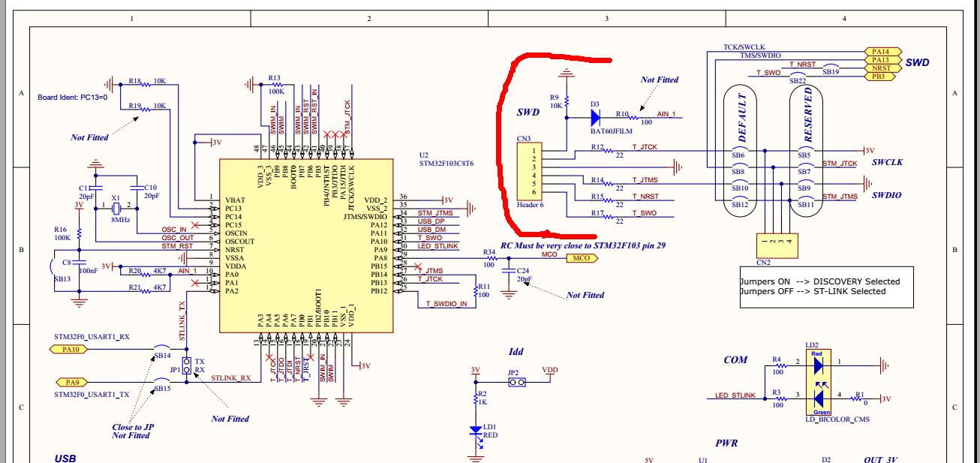Click the OSC_IN net label
Image resolution: width=980 pixels, height=463 pixels.
pyautogui.click(x=173, y=229)
